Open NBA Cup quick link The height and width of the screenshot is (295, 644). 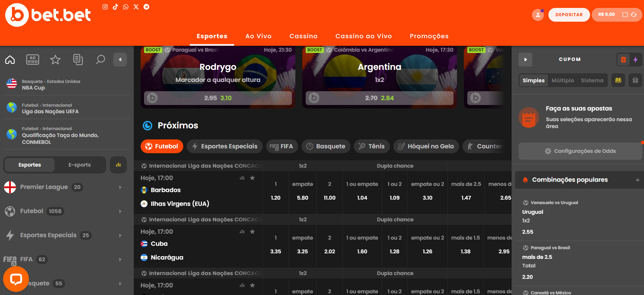(x=67, y=84)
